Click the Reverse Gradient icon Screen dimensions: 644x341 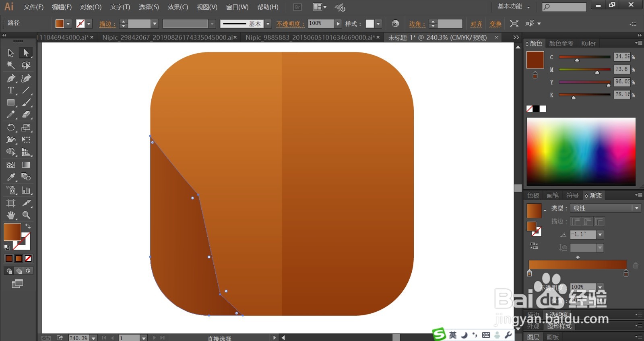pyautogui.click(x=534, y=246)
